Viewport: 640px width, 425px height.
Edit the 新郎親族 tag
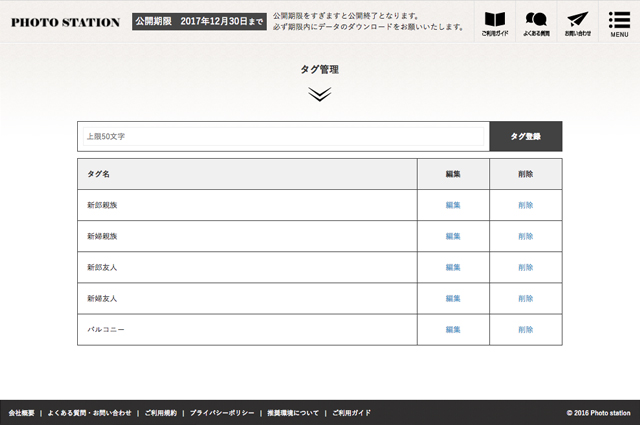[x=453, y=205]
